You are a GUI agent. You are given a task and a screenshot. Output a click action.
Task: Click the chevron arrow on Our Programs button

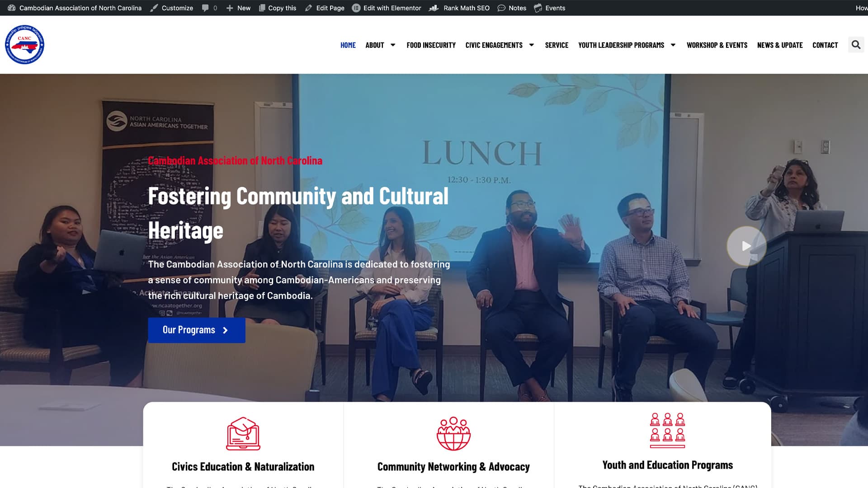225,330
